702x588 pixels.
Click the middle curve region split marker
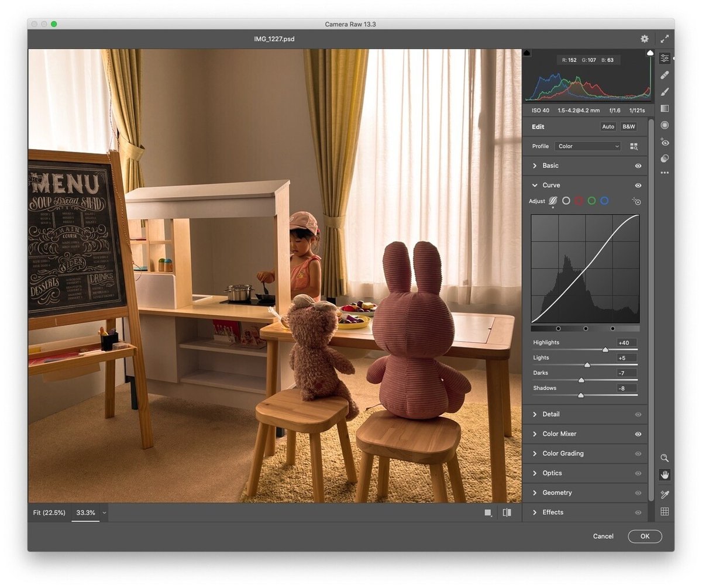point(586,329)
